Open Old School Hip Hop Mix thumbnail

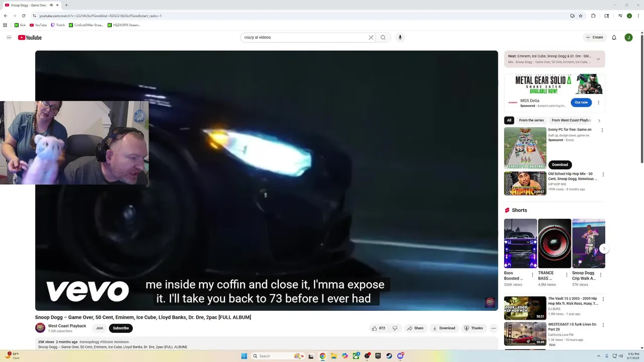[x=525, y=184]
